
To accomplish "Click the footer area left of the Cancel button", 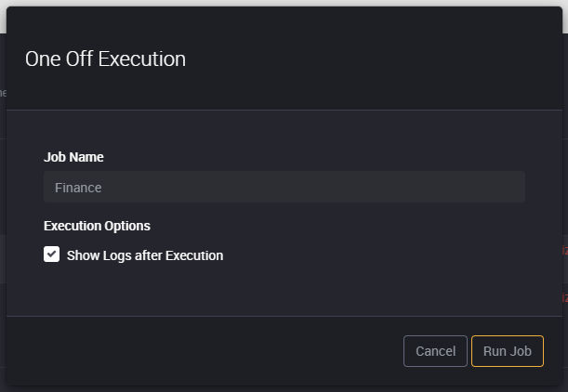I will point(203,351).
